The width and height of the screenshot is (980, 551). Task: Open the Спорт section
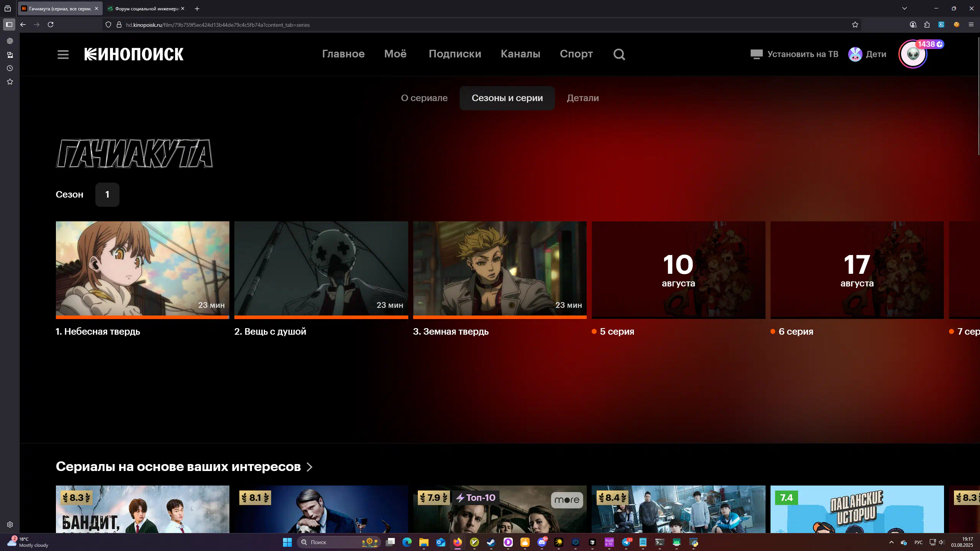coord(576,54)
